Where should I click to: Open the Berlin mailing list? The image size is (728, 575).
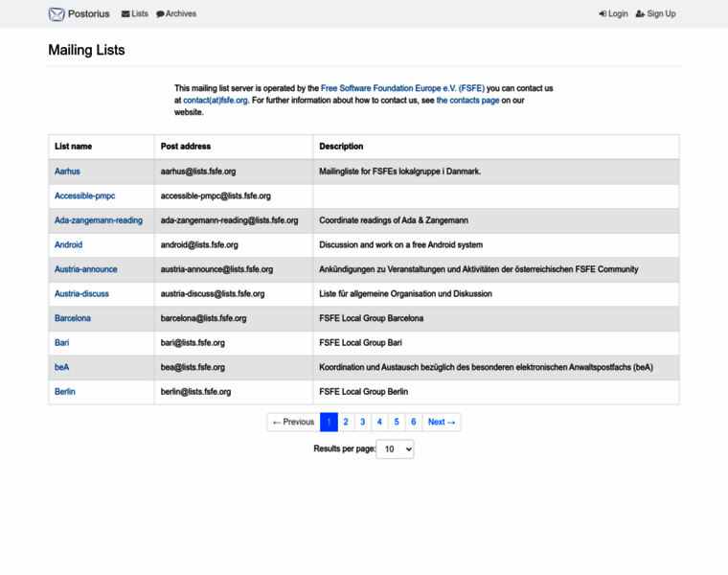pos(65,392)
